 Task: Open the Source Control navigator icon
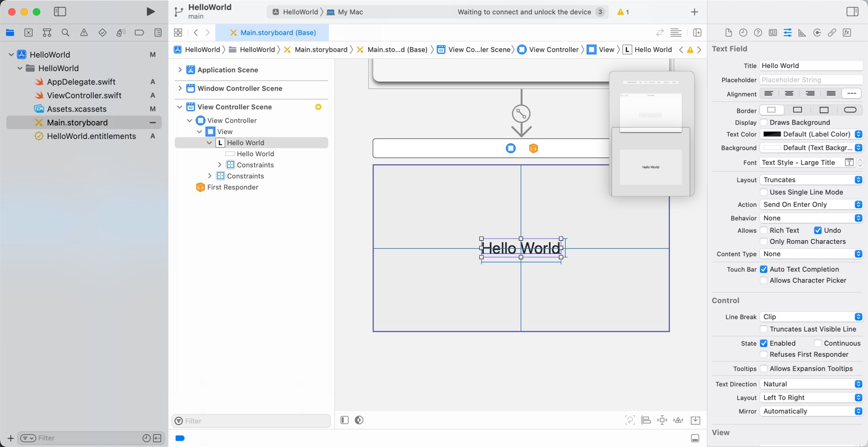click(28, 33)
